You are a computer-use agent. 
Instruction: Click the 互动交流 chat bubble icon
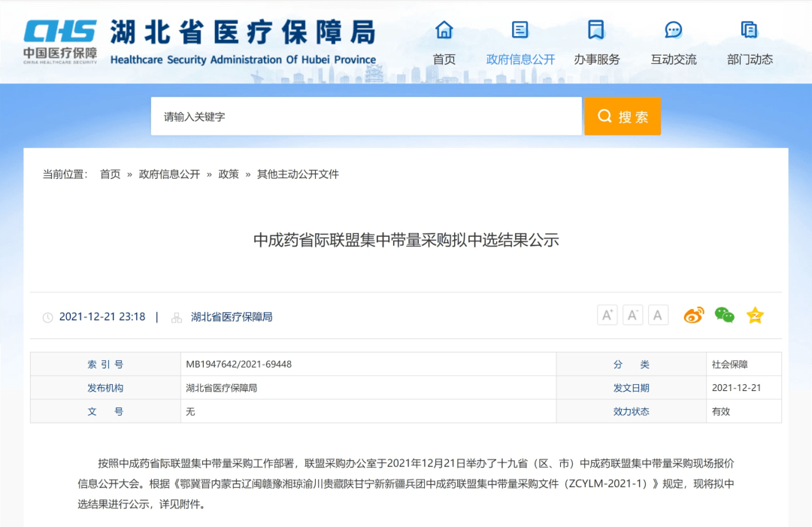pyautogui.click(x=673, y=29)
